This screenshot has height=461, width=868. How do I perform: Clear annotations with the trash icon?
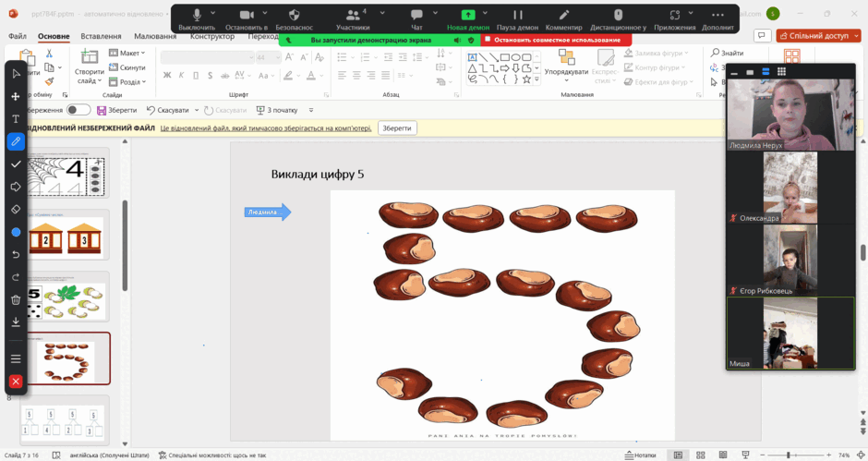click(16, 299)
